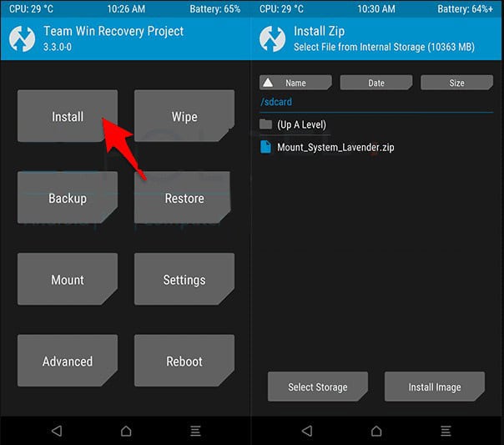
Task: Click the /sdcard path label
Action: [276, 102]
